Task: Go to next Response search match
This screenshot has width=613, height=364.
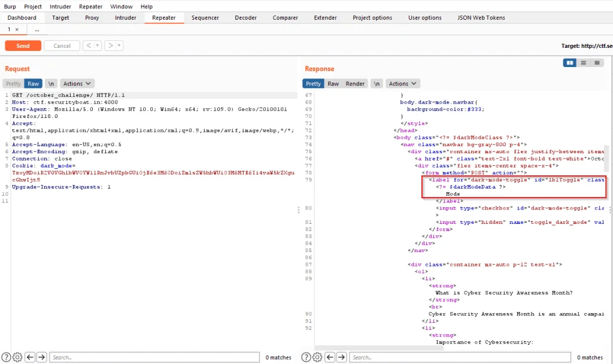Action: coord(342,357)
